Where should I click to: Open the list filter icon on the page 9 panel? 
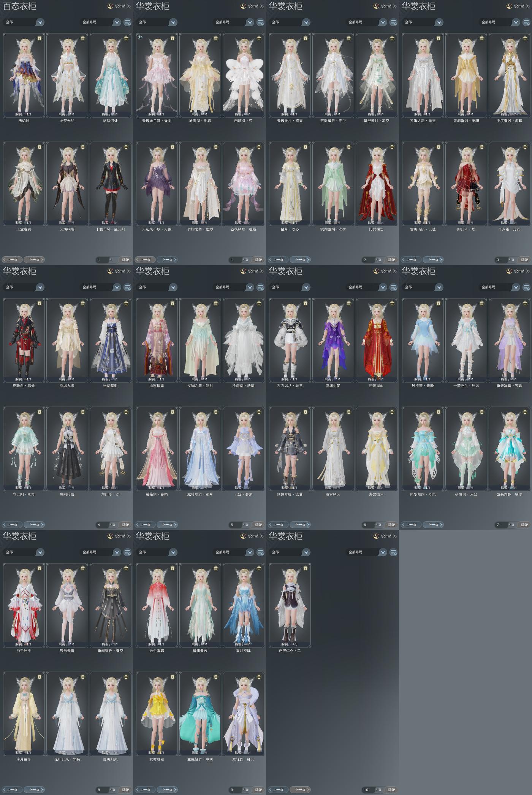261,552
